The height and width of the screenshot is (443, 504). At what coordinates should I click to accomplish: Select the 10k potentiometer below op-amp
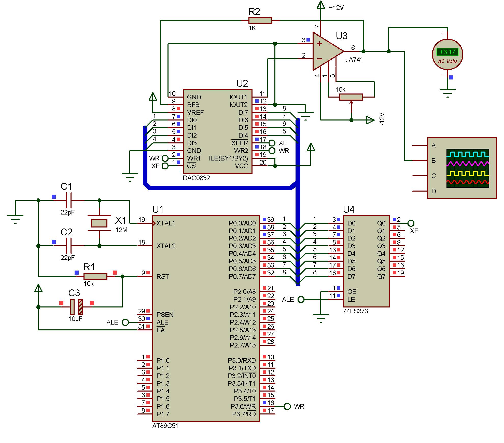click(x=351, y=97)
